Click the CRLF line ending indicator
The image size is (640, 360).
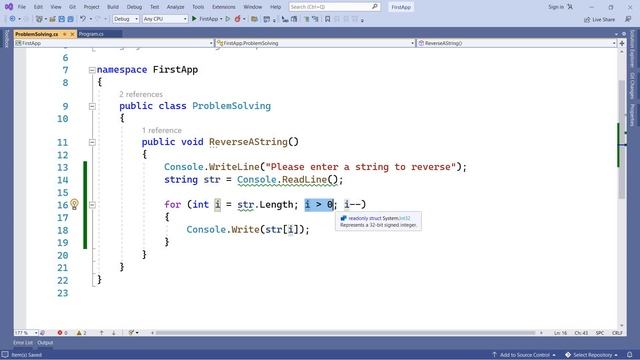click(617, 333)
